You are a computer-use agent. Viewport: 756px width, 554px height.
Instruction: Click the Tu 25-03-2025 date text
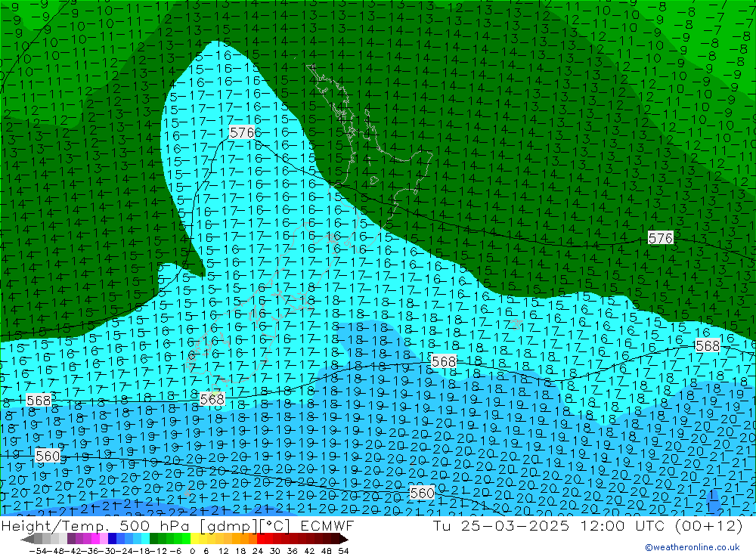(x=501, y=525)
